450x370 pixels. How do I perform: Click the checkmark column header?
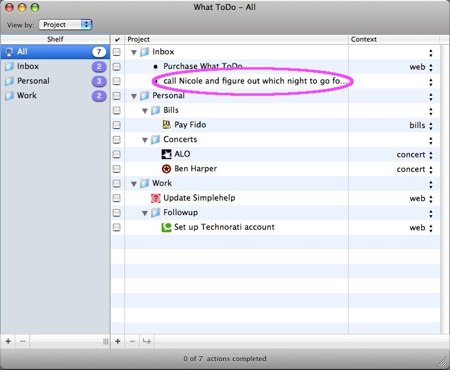pyautogui.click(x=117, y=39)
